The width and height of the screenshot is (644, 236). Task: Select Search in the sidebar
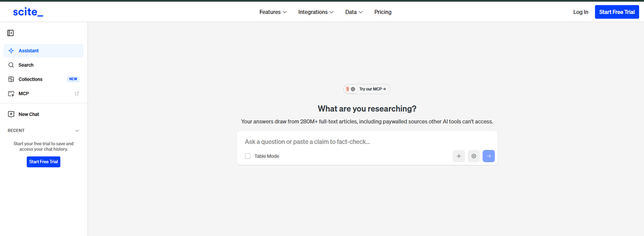coord(43,65)
